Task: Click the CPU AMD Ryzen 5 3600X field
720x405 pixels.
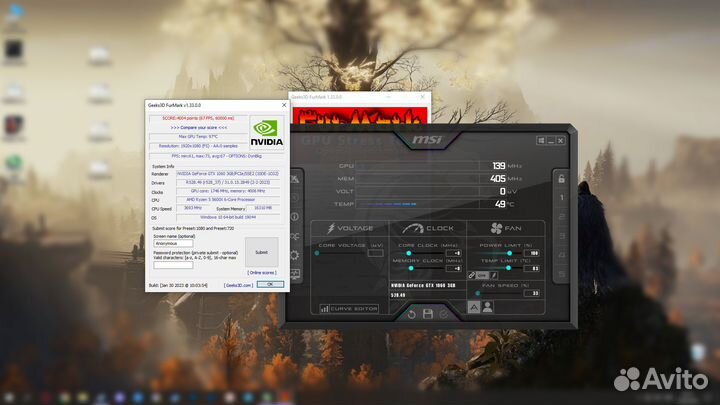Action: (x=228, y=200)
